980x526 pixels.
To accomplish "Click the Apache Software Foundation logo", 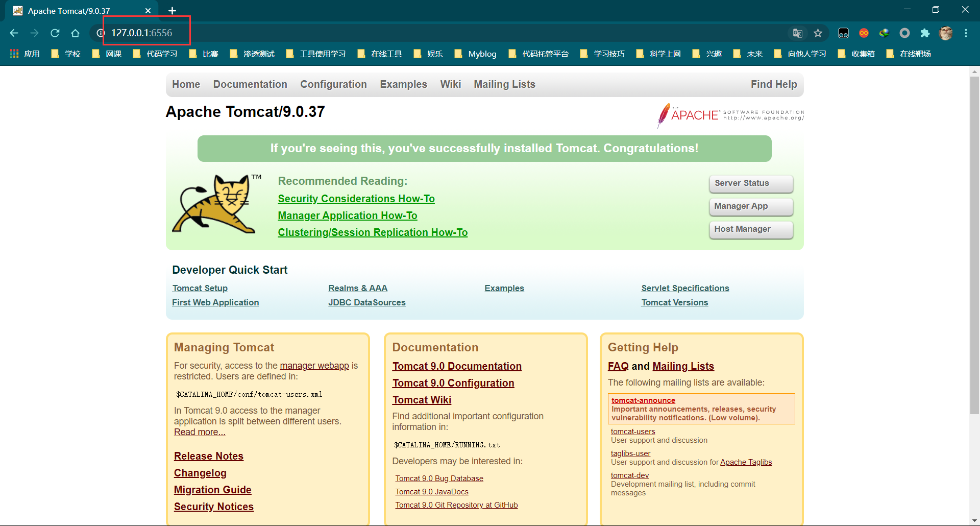I will click(730, 115).
